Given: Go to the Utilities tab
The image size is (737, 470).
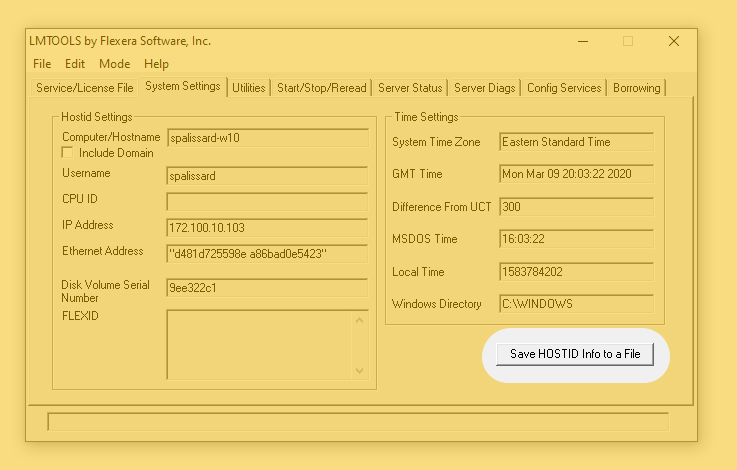Looking at the screenshot, I should [249, 88].
